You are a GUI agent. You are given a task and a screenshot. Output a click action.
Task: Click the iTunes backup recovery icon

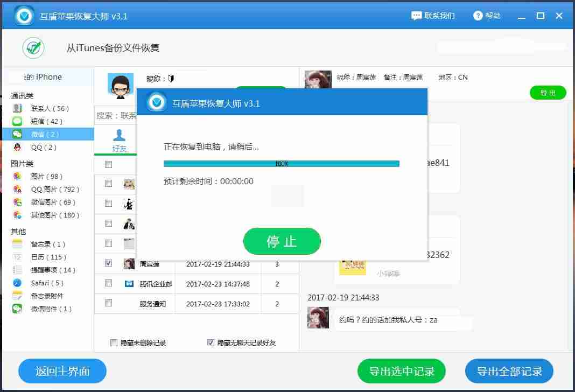coord(33,48)
